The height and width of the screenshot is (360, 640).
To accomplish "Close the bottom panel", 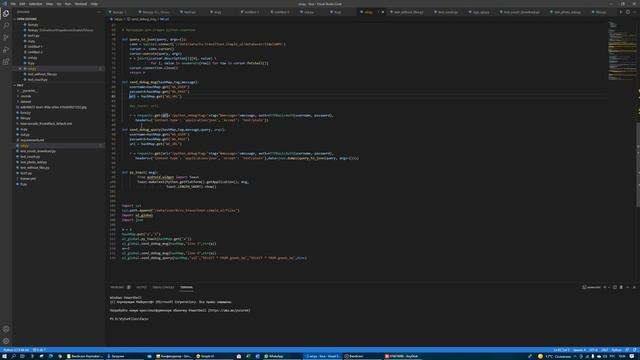I will click(634, 287).
